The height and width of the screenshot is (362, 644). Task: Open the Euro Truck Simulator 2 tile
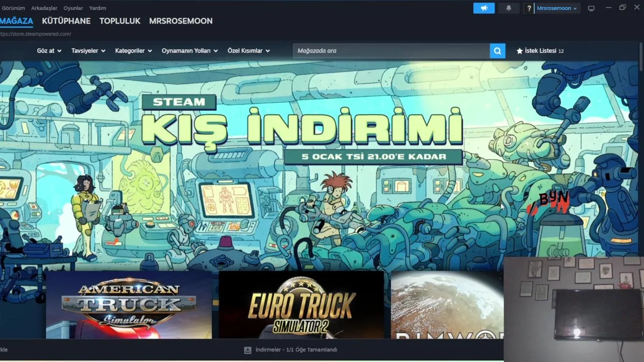[x=301, y=305]
